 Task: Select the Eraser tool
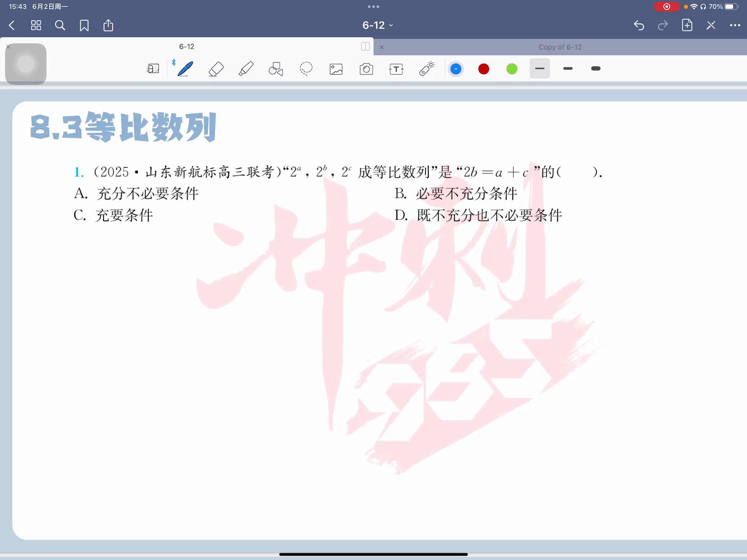tap(216, 69)
